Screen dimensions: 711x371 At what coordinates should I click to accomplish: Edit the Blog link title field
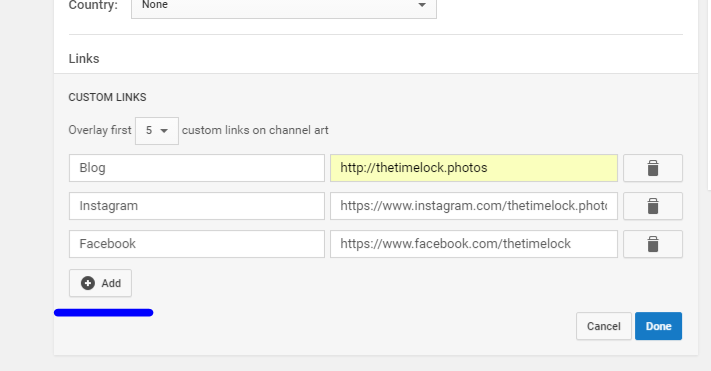pos(197,168)
